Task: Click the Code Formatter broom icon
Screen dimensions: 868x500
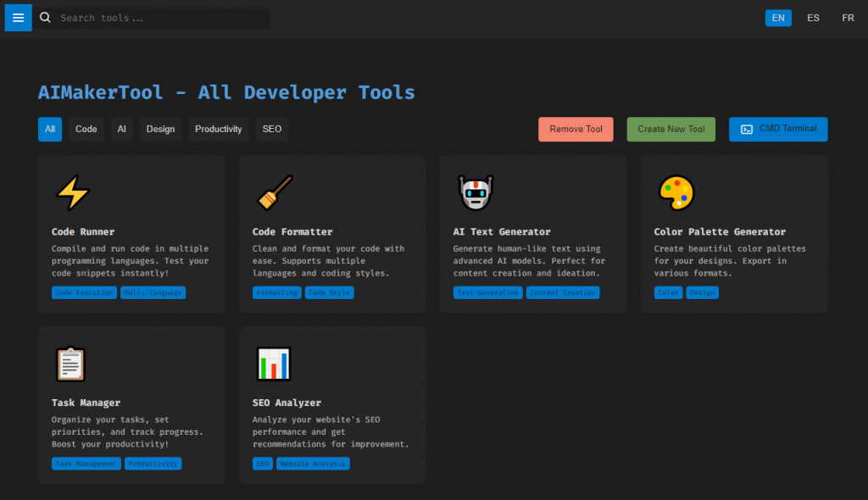Action: tap(273, 193)
